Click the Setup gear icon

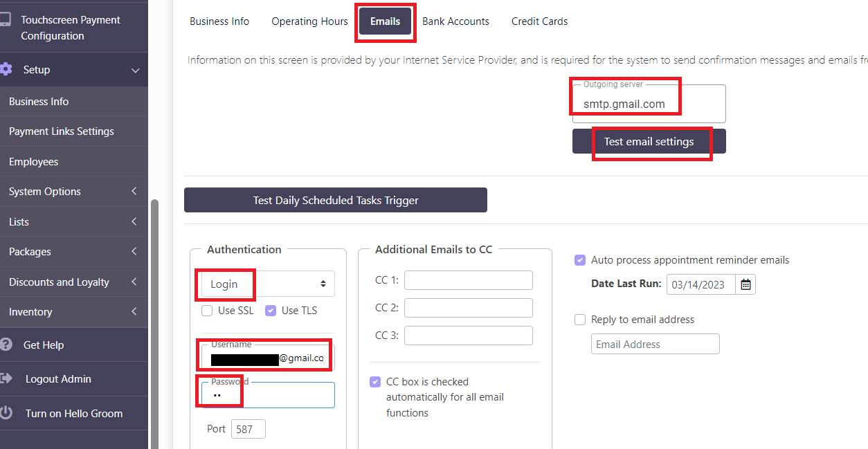(x=6, y=69)
